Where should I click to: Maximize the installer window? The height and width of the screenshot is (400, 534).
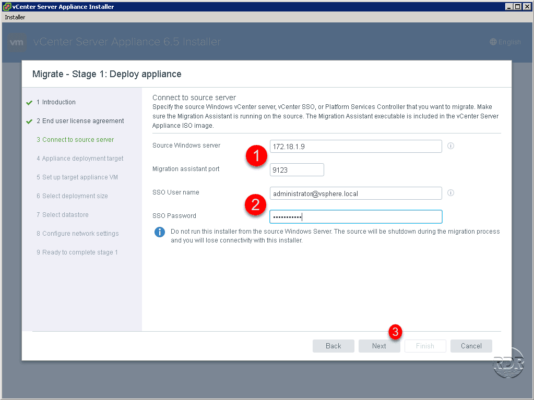coord(517,6)
